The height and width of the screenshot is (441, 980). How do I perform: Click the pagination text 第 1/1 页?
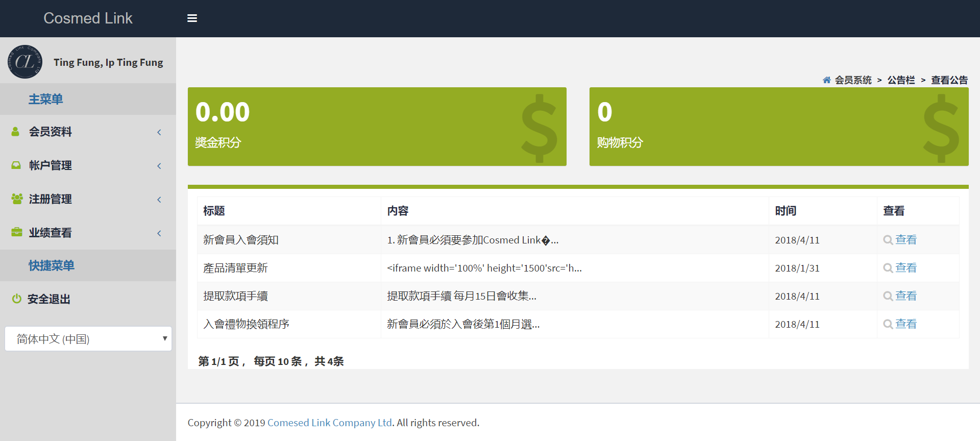tap(218, 361)
